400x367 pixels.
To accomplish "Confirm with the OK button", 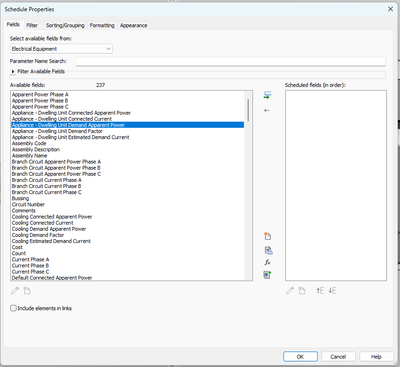I will tap(300, 357).
